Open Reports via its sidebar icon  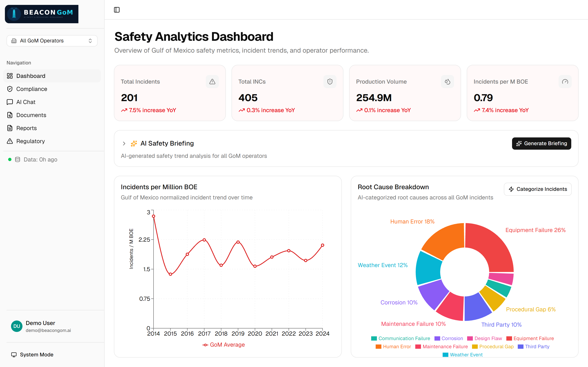(10, 128)
